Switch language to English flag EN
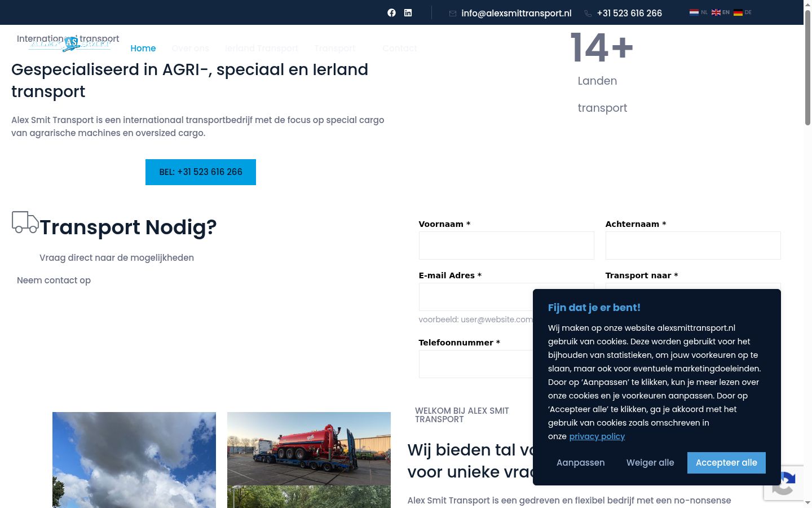Screen dimensions: 812x508 [720, 12]
